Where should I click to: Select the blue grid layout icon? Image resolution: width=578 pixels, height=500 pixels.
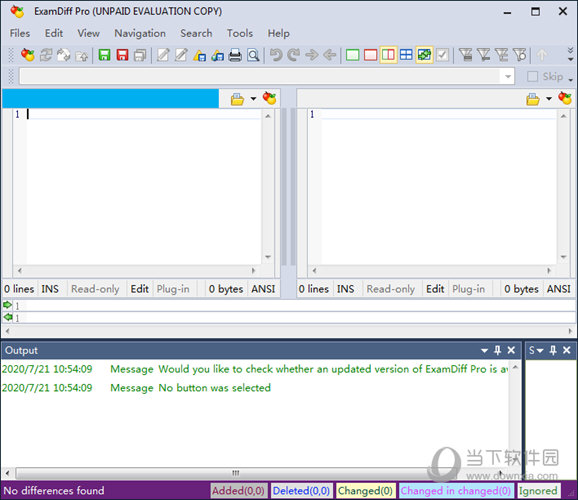[406, 55]
